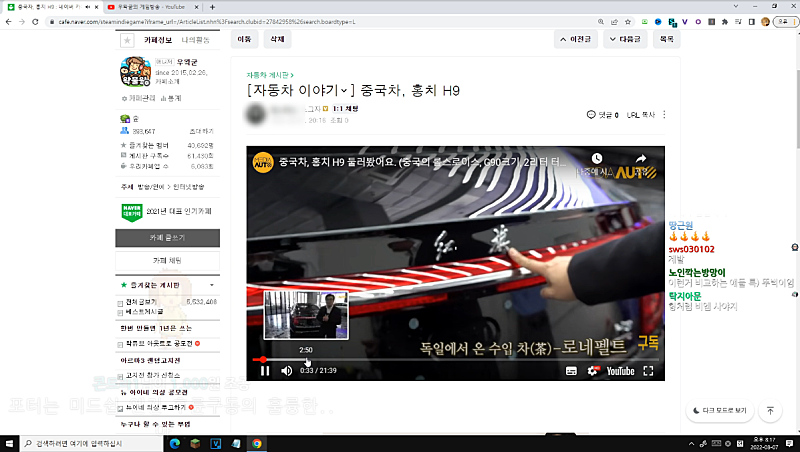Collapse the 즐겨찾는 게시판 dropdown arrow
Image resolution: width=800 pixels, height=452 pixels.
coord(212,285)
